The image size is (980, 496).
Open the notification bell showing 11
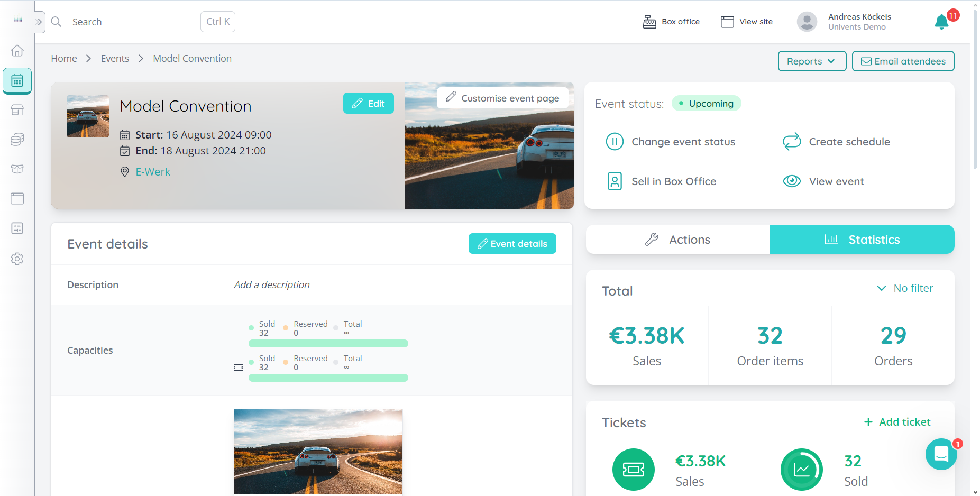click(x=941, y=22)
